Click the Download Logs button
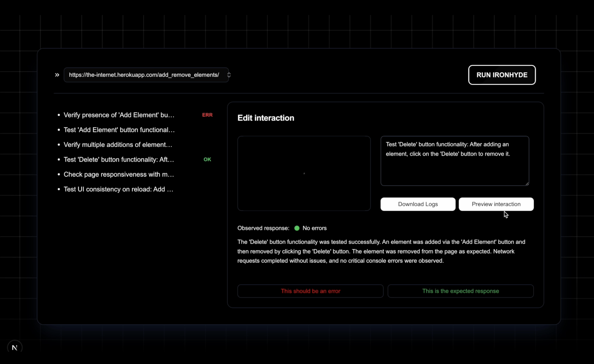 pos(418,204)
